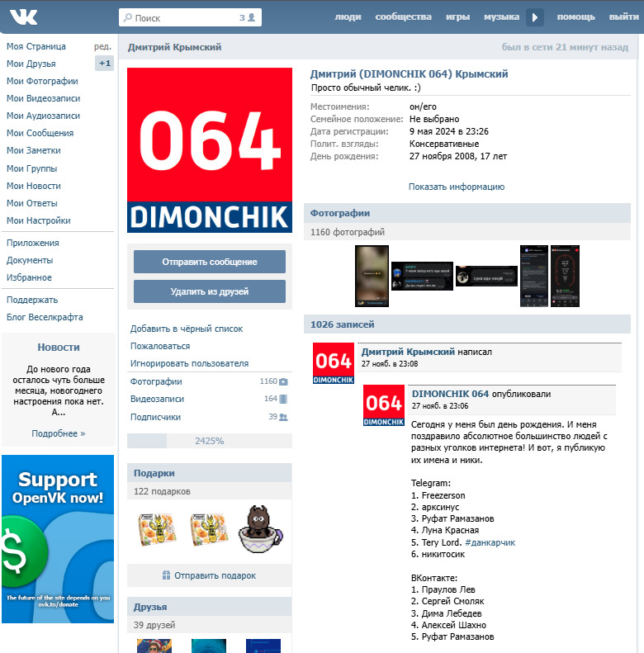Image resolution: width=644 pixels, height=653 pixels.
Task: Click ред. next to Моя Страница
Action: coord(102,46)
